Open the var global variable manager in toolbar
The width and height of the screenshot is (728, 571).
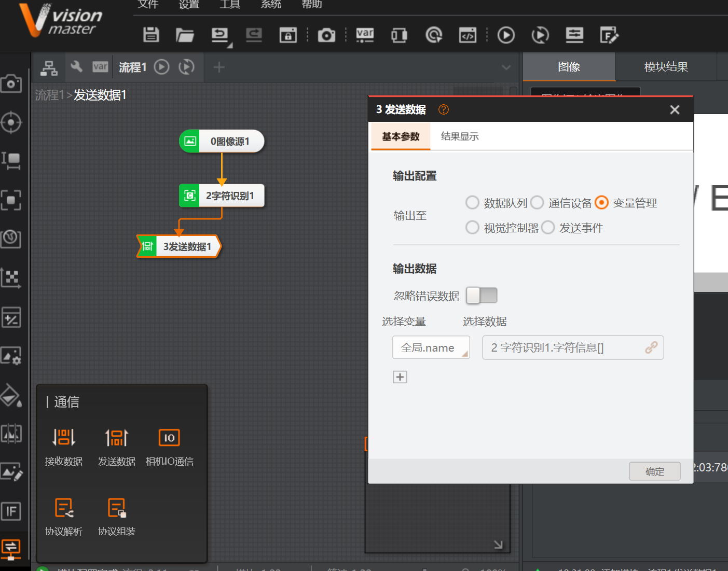click(365, 35)
